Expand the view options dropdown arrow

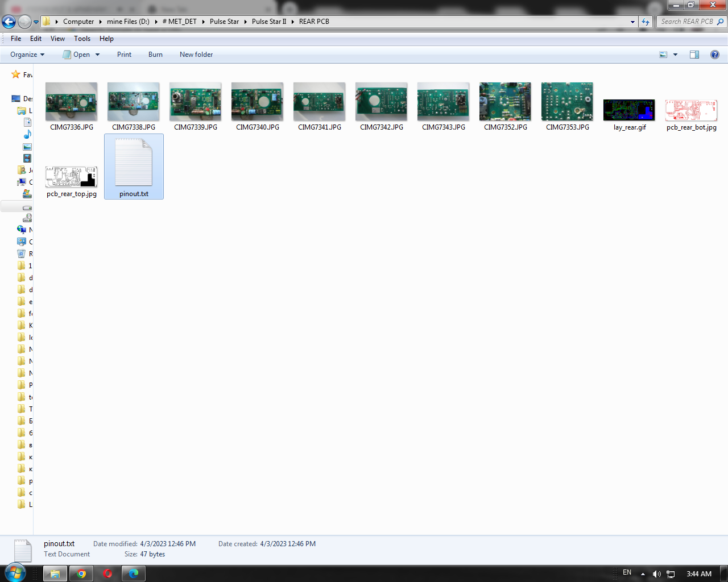tap(675, 55)
